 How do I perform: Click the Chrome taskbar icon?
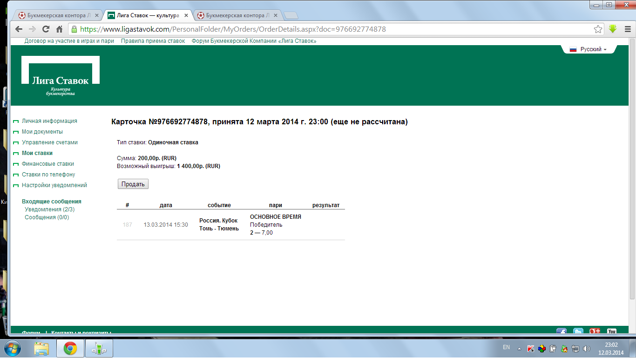70,348
